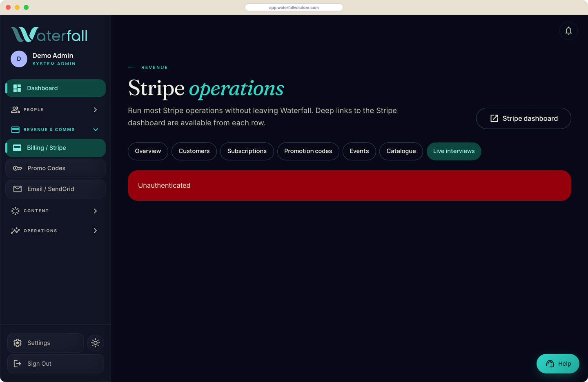This screenshot has width=588, height=382.
Task: Click the Content sparkle icon
Action: click(x=16, y=211)
